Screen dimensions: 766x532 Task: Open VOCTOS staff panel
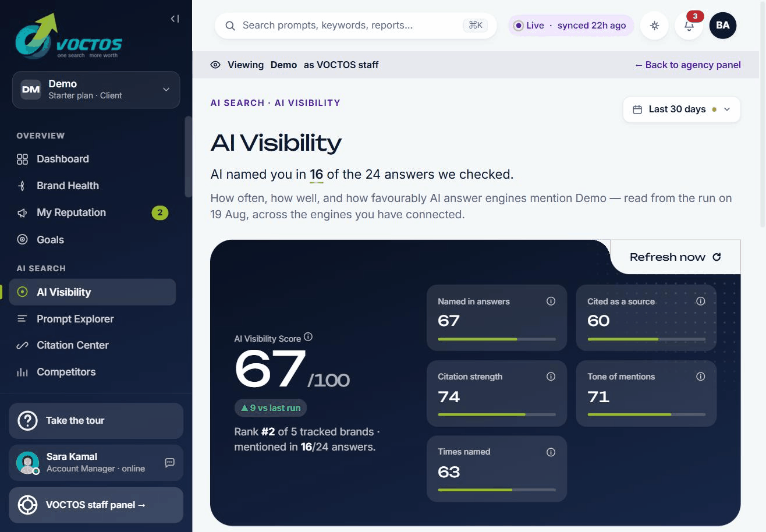pyautogui.click(x=96, y=505)
